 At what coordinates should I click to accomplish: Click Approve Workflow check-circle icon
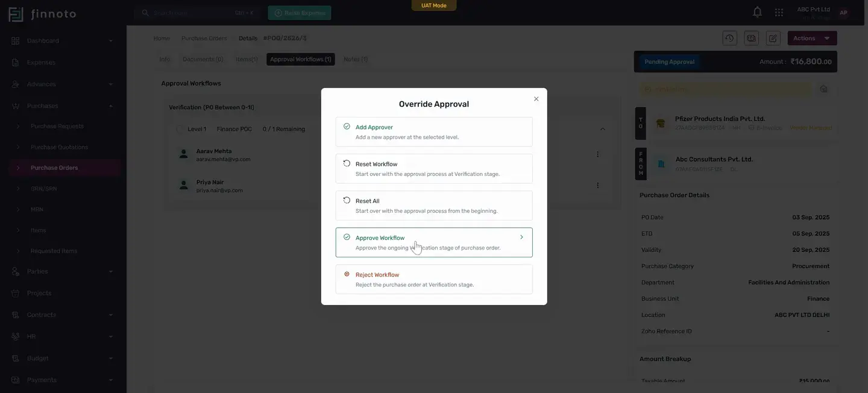point(347,237)
